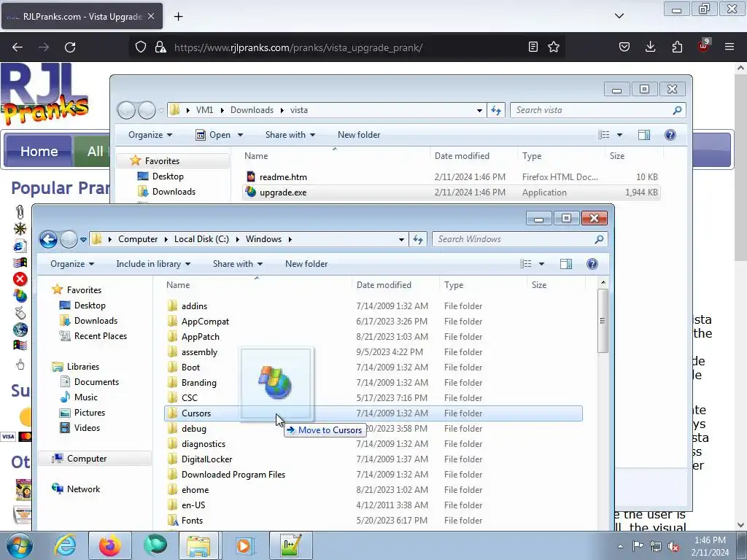
Task: Click the Pocket save icon
Action: 624,47
